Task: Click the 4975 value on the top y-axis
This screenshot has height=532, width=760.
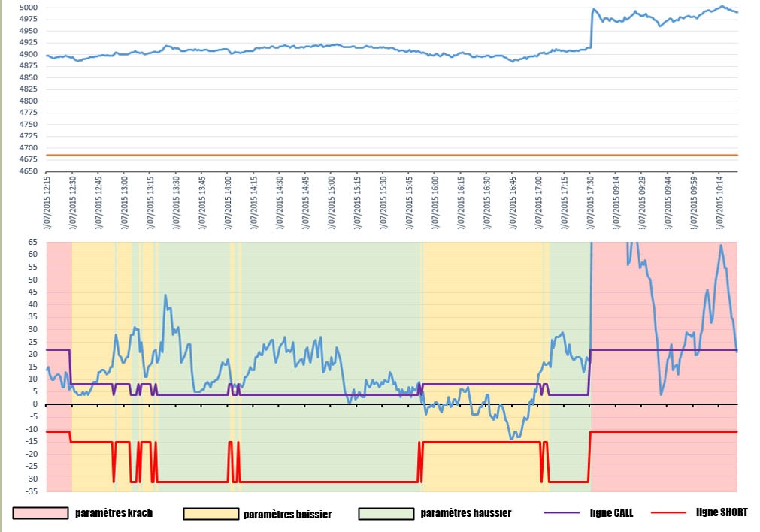Action: click(x=28, y=19)
